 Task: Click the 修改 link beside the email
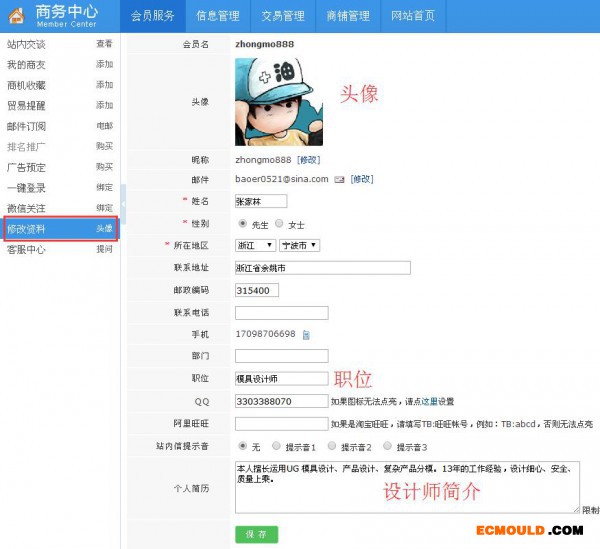point(361,179)
